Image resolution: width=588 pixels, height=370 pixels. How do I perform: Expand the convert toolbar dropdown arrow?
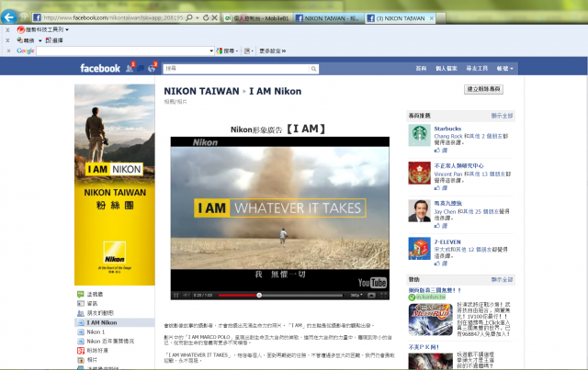pos(40,40)
